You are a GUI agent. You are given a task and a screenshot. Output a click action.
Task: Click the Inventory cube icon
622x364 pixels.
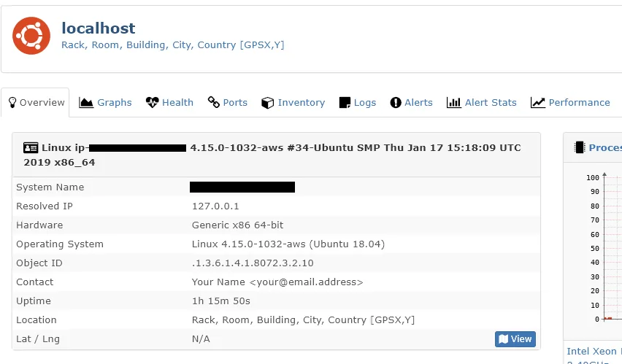(268, 103)
